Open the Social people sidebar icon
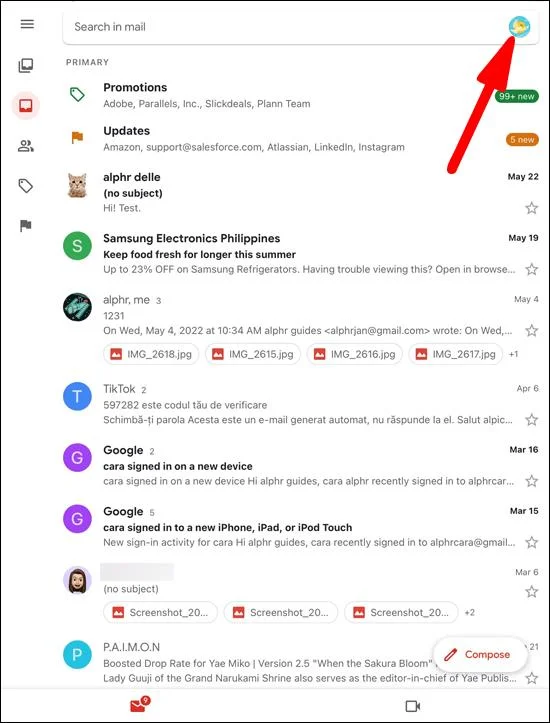Viewport: 550px width, 723px height. pos(26,147)
